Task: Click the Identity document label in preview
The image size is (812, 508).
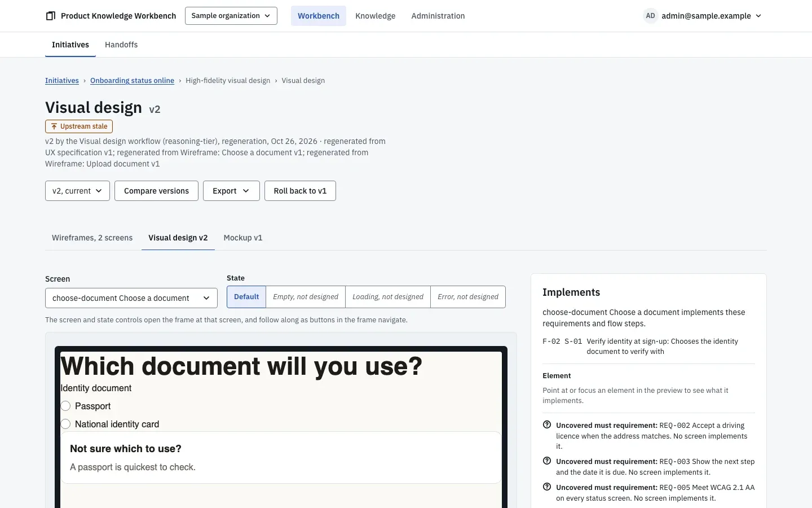Action: point(96,388)
